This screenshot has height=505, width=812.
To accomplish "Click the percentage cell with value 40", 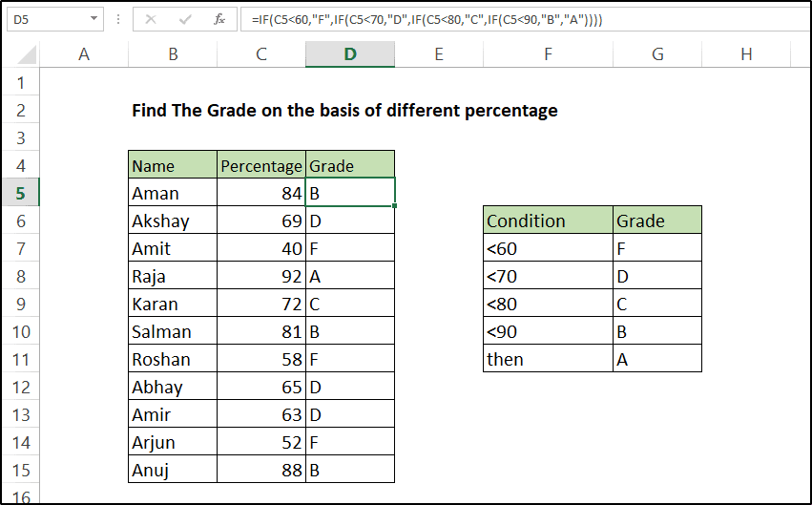I will (x=261, y=248).
